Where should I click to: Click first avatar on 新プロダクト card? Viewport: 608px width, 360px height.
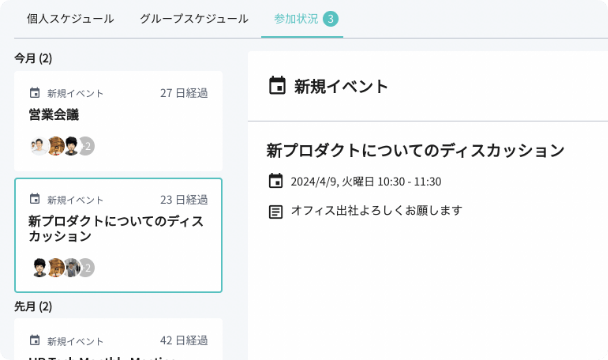pos(39,268)
